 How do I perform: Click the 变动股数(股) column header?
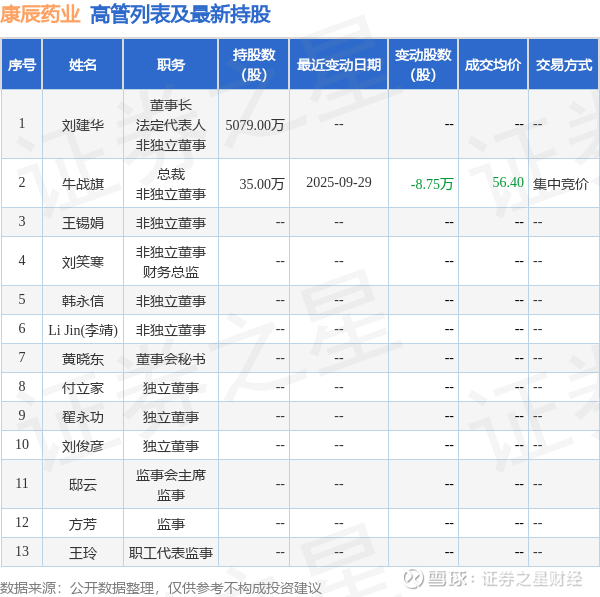pyautogui.click(x=423, y=65)
